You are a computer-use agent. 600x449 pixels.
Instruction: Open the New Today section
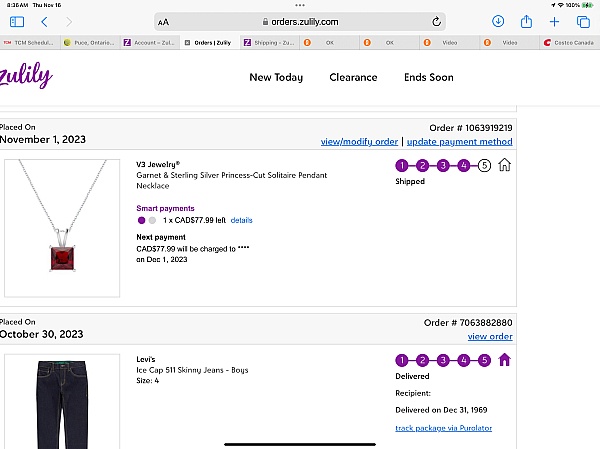coord(276,77)
